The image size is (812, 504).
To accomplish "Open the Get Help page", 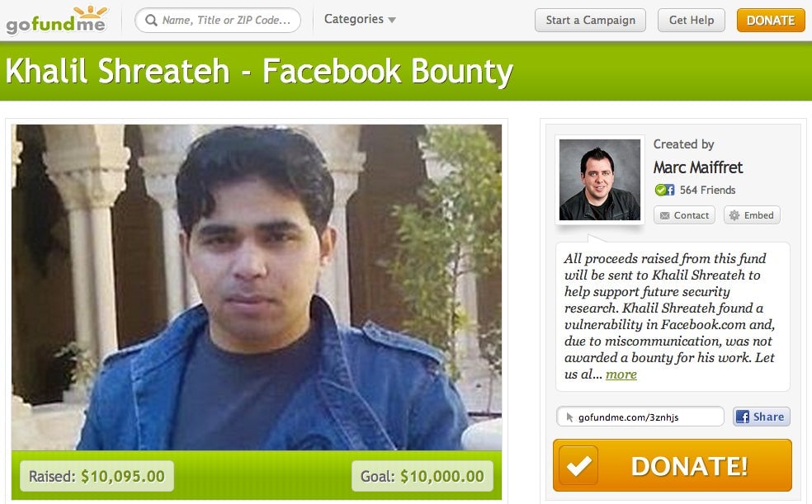I will 692,20.
